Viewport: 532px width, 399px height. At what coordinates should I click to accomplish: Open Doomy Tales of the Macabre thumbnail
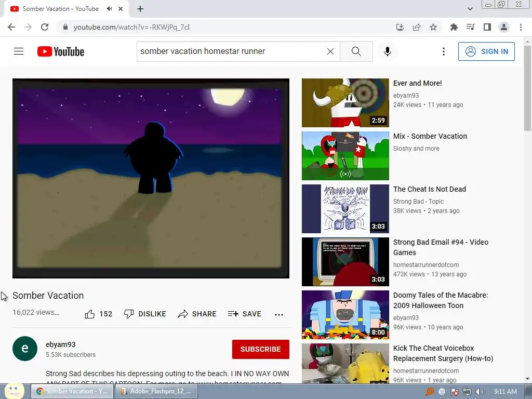click(345, 314)
